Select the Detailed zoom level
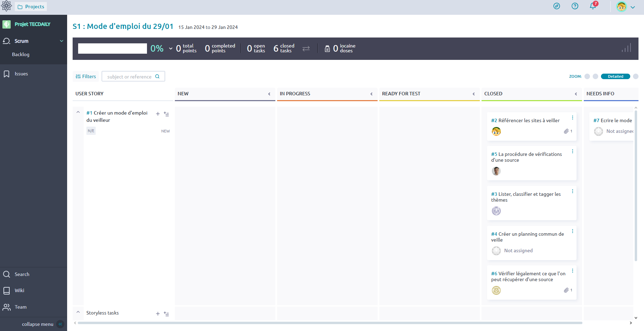Viewport: 644px width, 331px height. coord(615,76)
